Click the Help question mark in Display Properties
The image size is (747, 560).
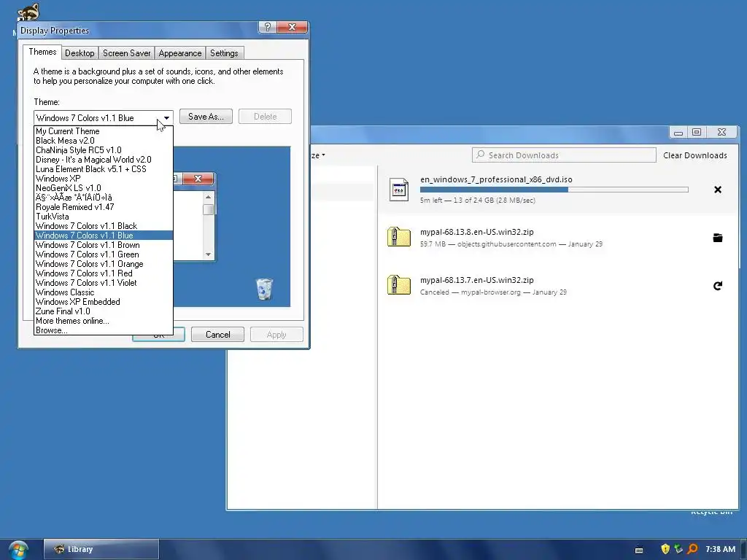[x=267, y=27]
